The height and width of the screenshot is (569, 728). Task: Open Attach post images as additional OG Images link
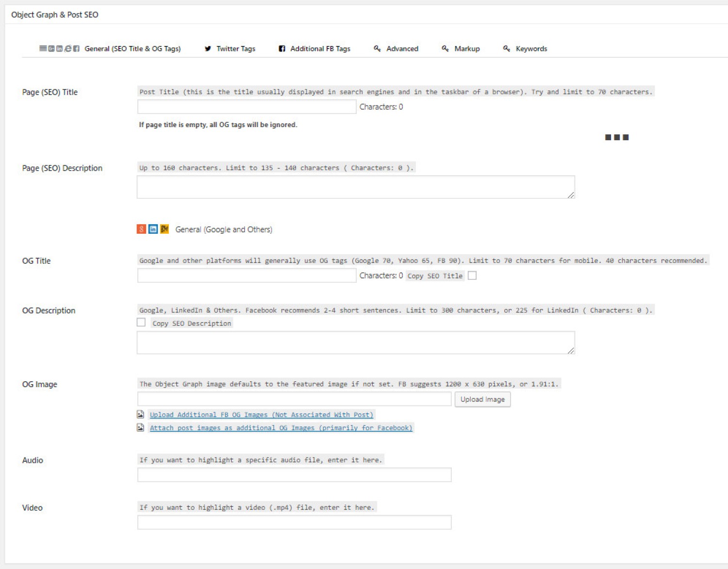pyautogui.click(x=281, y=428)
